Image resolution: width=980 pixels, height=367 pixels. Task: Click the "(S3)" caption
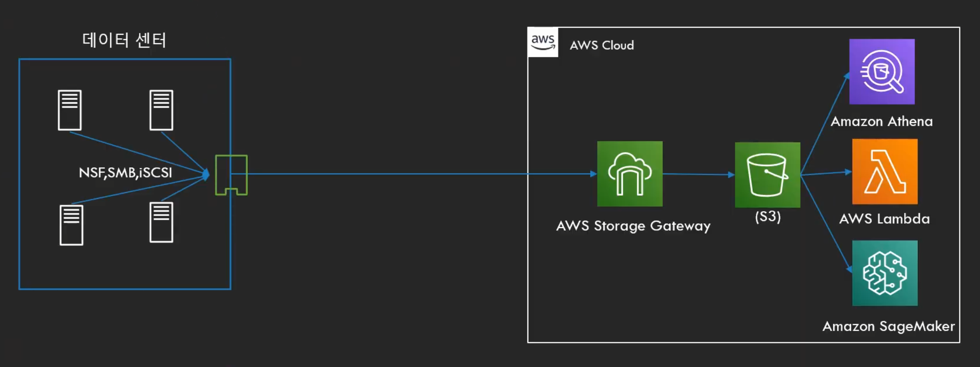click(768, 216)
